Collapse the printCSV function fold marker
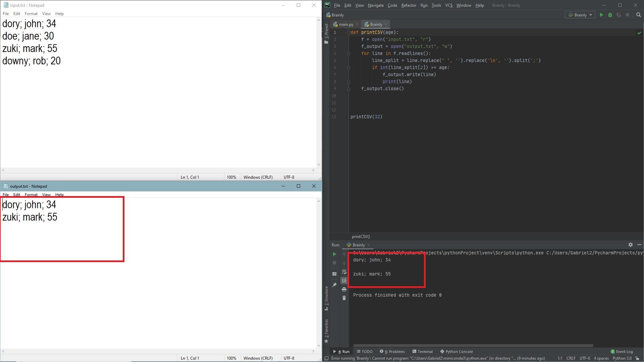644x362 pixels. 348,33
